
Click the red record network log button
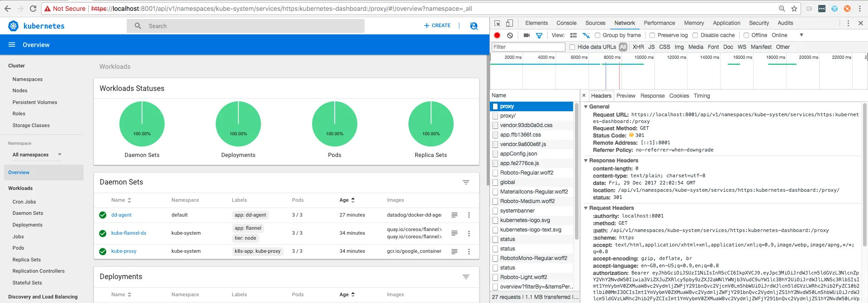(497, 35)
